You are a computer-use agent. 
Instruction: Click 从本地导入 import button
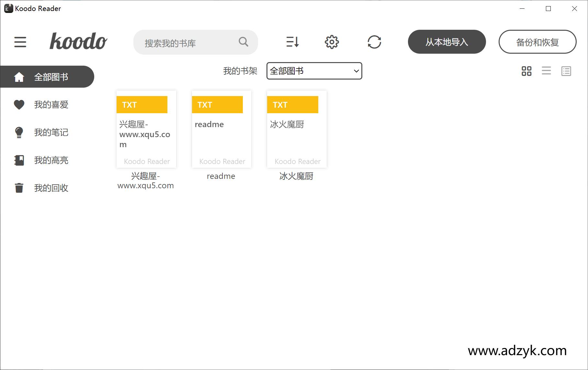[x=447, y=42]
